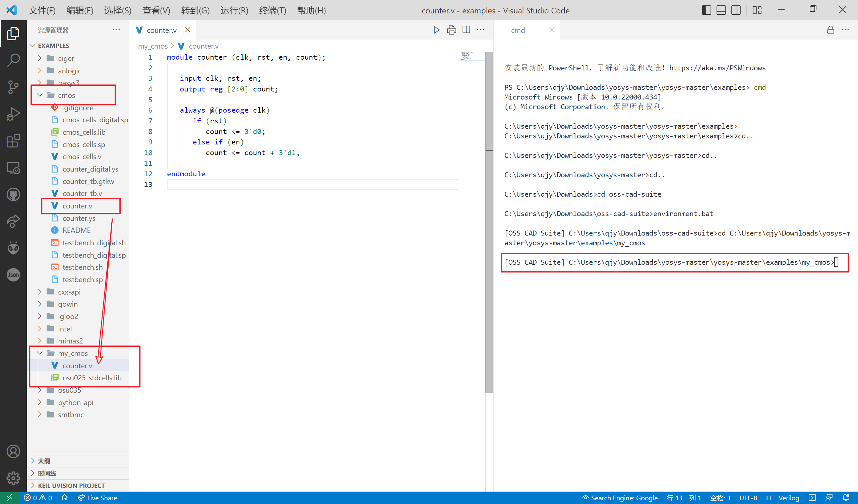The image size is (858, 504).
Task: Split the counter.v editor to the right
Action: pyautogui.click(x=466, y=30)
